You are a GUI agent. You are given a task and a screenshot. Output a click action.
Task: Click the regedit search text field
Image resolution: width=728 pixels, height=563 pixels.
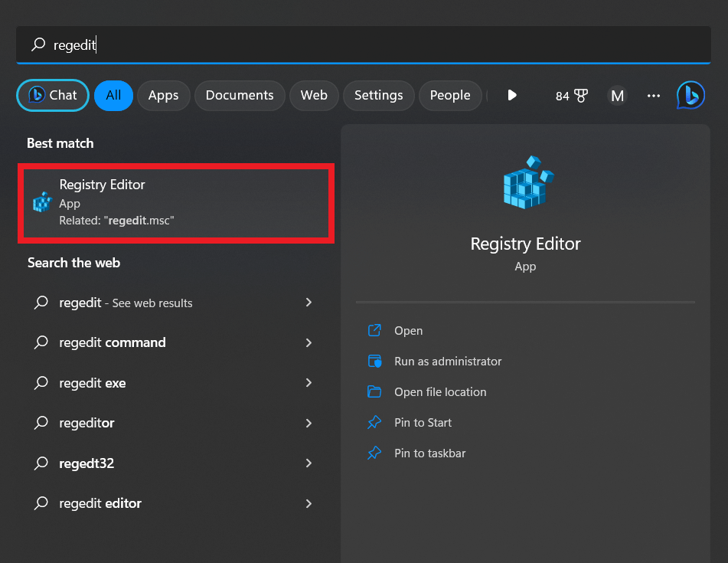click(364, 44)
